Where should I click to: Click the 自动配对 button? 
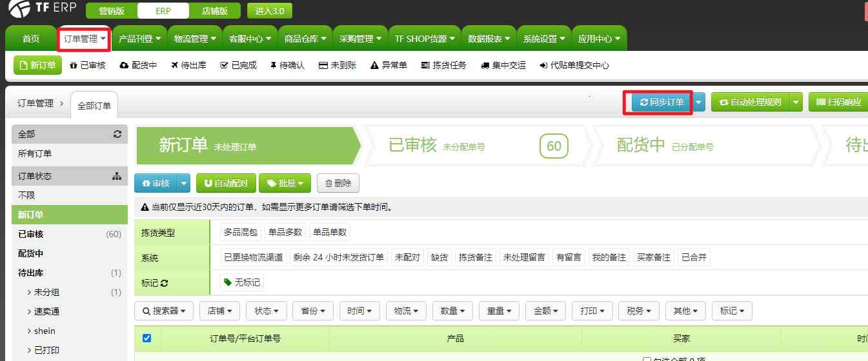click(226, 183)
